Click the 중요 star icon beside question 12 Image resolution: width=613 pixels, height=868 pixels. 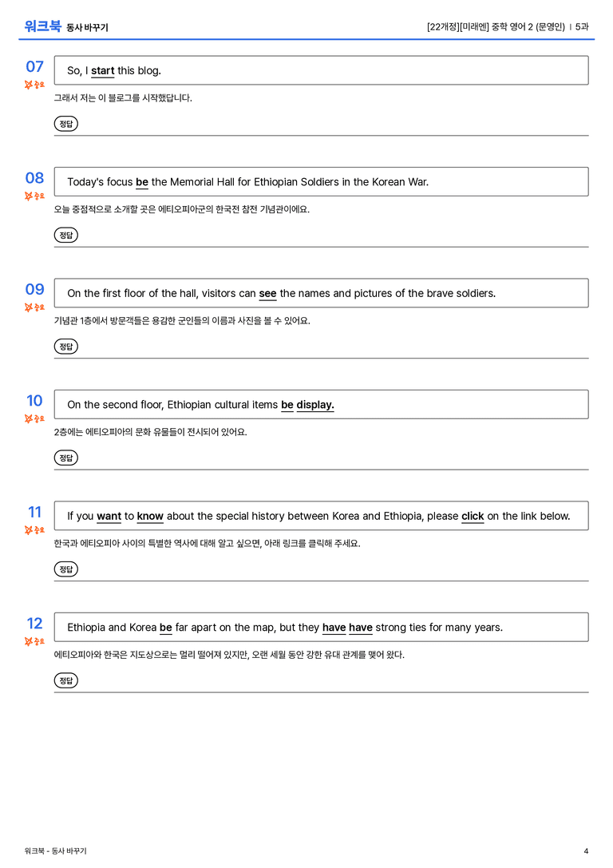(x=29, y=641)
